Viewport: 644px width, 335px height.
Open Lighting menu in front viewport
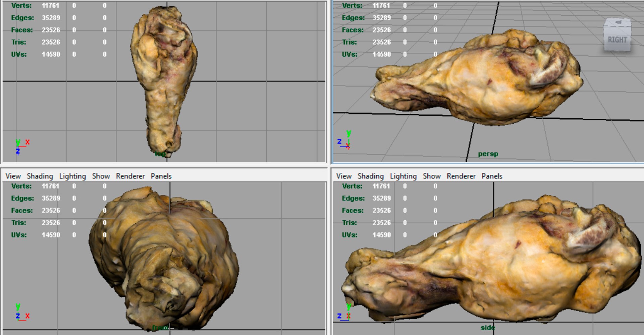[72, 176]
